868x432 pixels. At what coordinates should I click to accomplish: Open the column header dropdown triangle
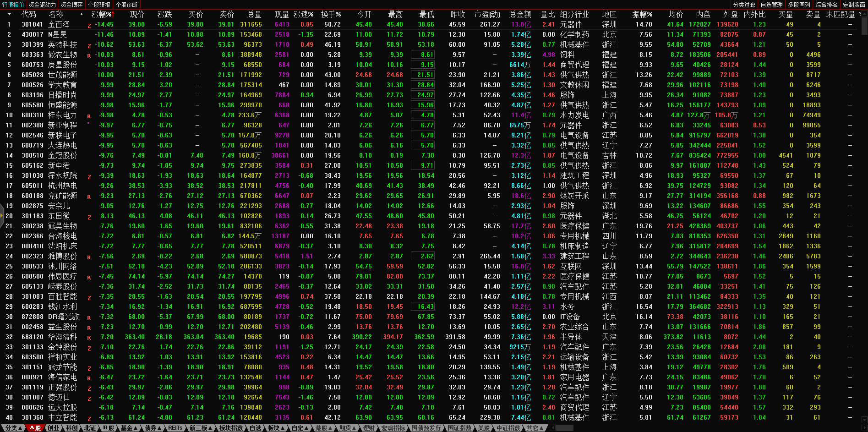(9, 14)
